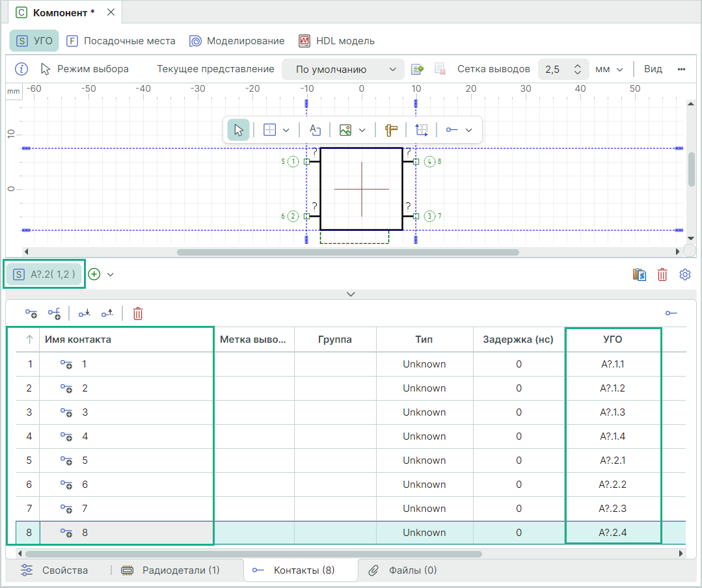Click the Сетка выводов stepper arrows
The image size is (702, 588).
(576, 69)
